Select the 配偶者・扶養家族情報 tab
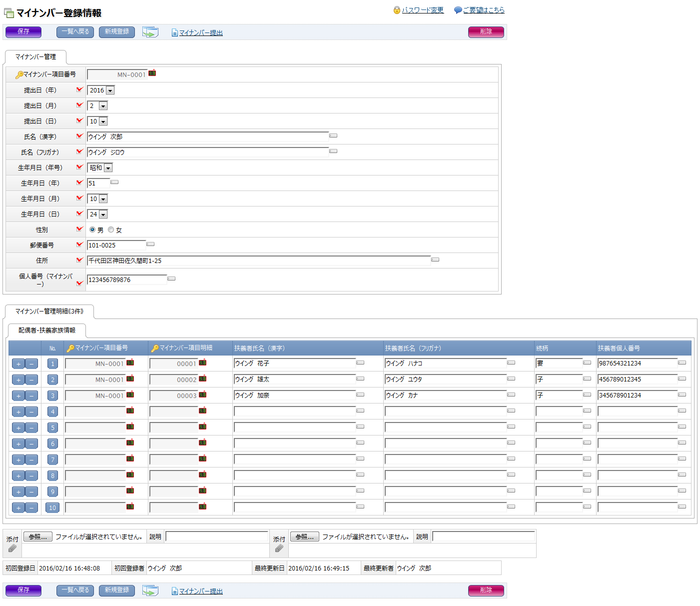 click(47, 330)
